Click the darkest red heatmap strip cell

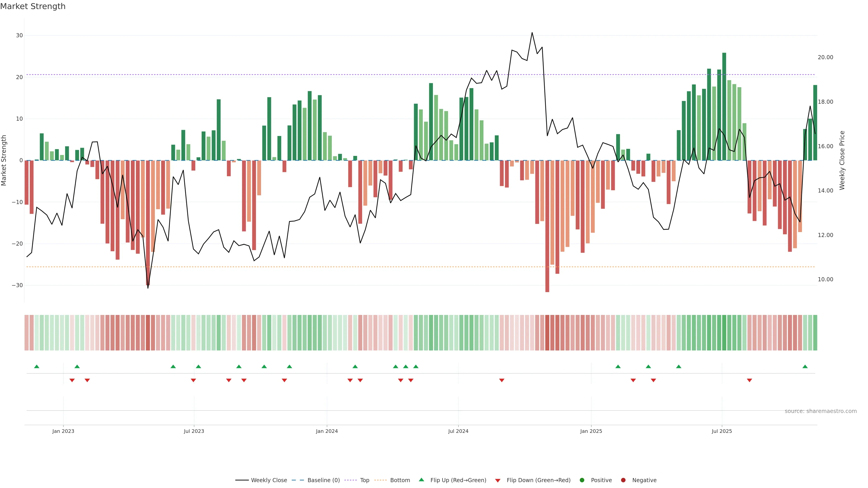547,333
